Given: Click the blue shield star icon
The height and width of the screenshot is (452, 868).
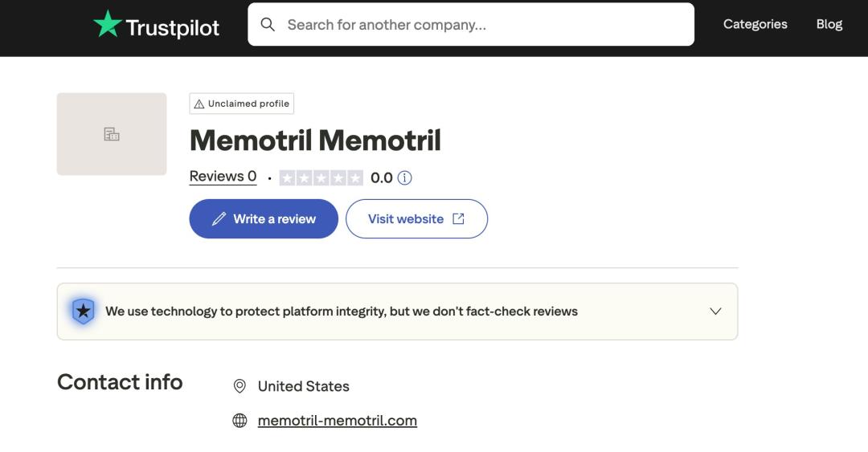Looking at the screenshot, I should [83, 312].
